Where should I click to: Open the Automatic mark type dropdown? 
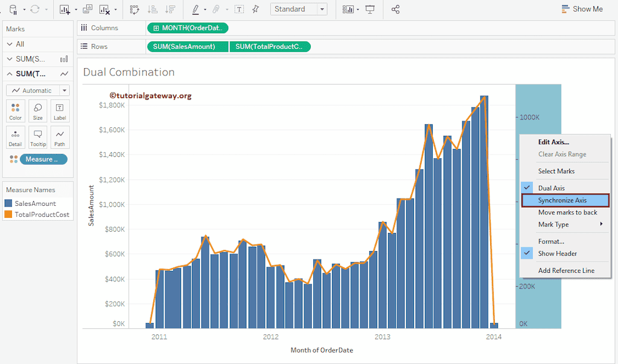point(37,91)
